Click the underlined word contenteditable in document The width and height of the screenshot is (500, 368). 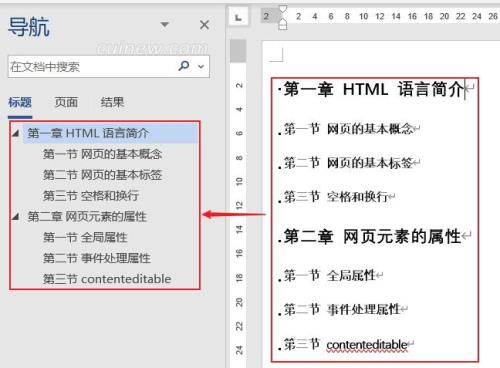(x=367, y=345)
